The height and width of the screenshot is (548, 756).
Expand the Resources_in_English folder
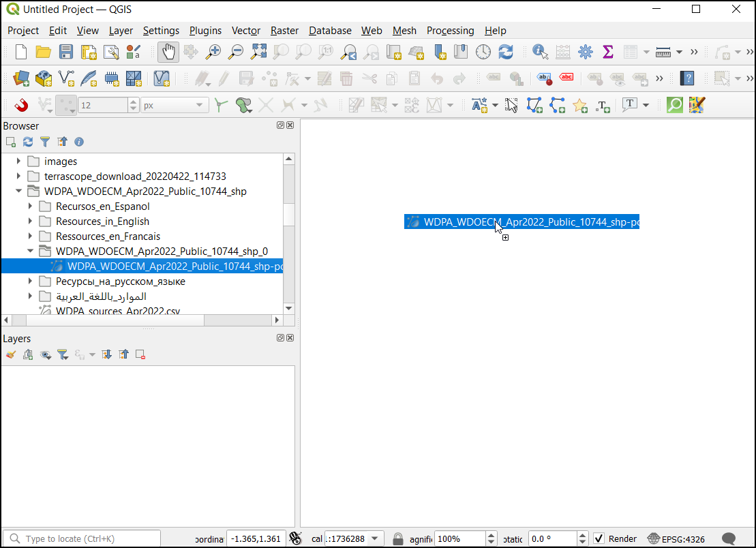(x=30, y=222)
